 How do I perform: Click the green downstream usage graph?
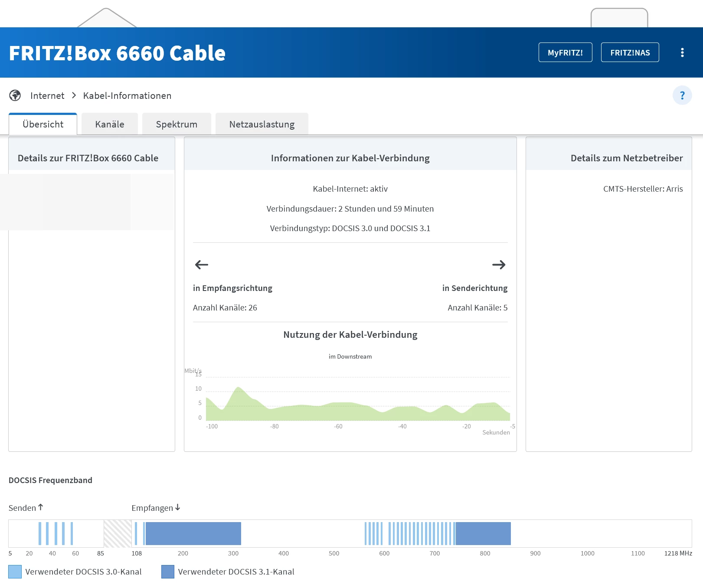pos(358,404)
